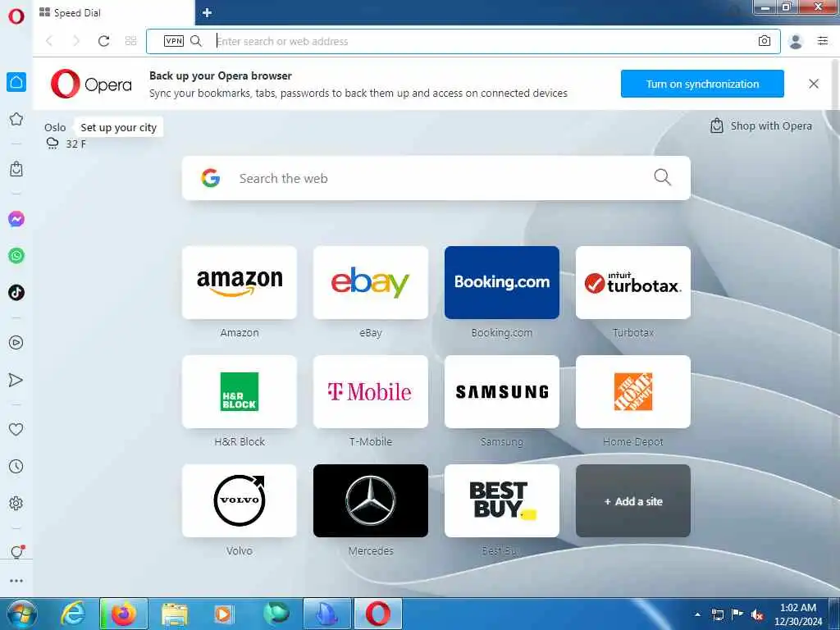Open the Oslo weather widget

65,135
